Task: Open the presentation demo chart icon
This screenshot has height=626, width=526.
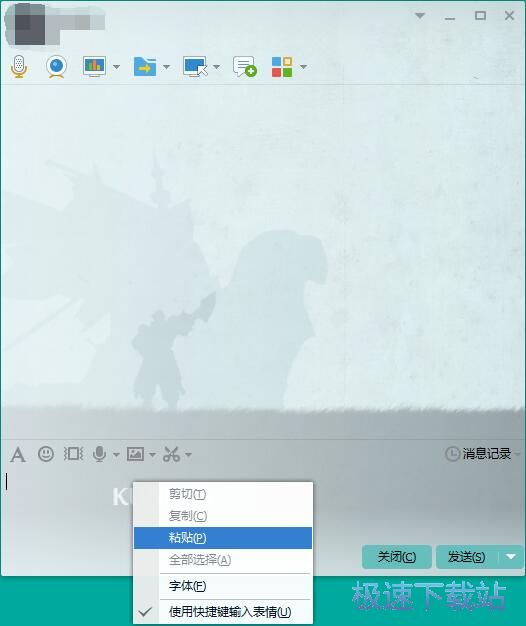Action: [x=94, y=66]
